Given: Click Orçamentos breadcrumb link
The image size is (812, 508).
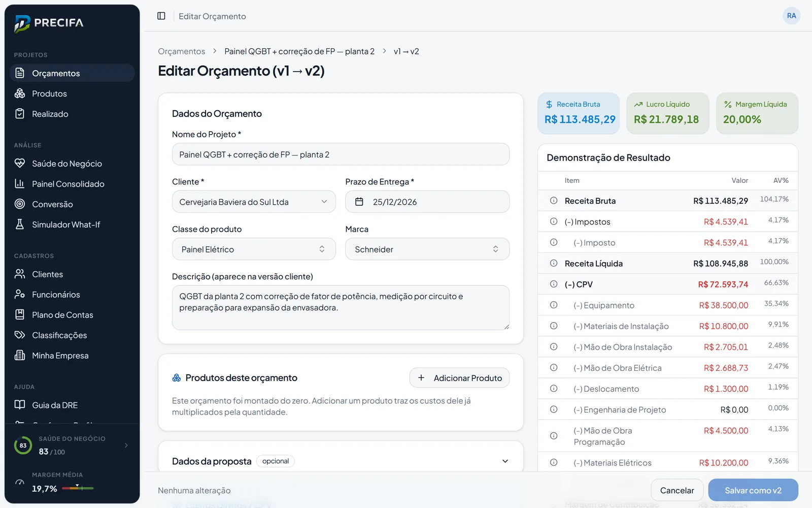Looking at the screenshot, I should 182,51.
